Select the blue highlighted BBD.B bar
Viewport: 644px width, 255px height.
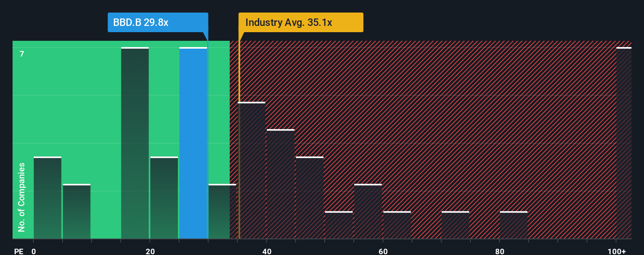[x=193, y=143]
